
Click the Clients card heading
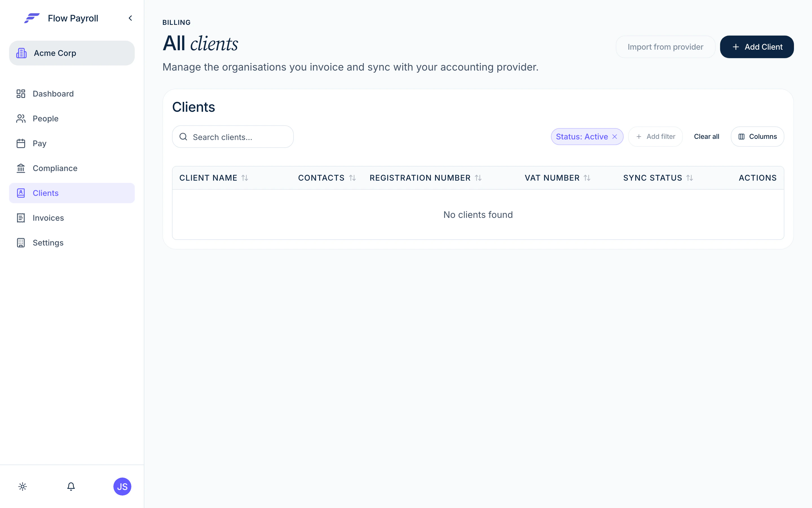click(194, 107)
